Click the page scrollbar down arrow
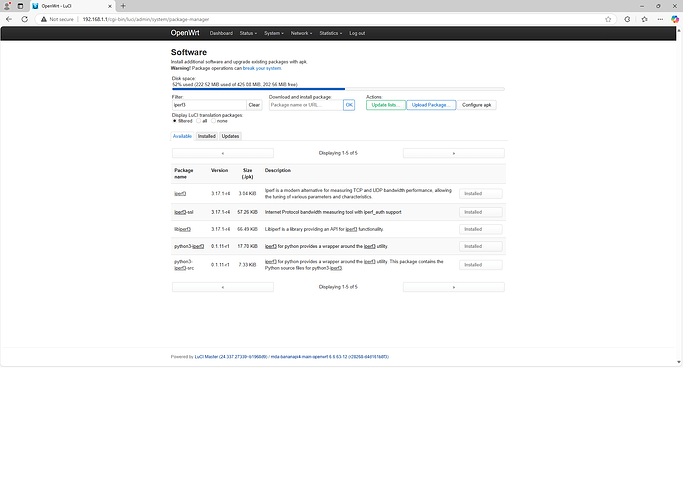 click(679, 362)
